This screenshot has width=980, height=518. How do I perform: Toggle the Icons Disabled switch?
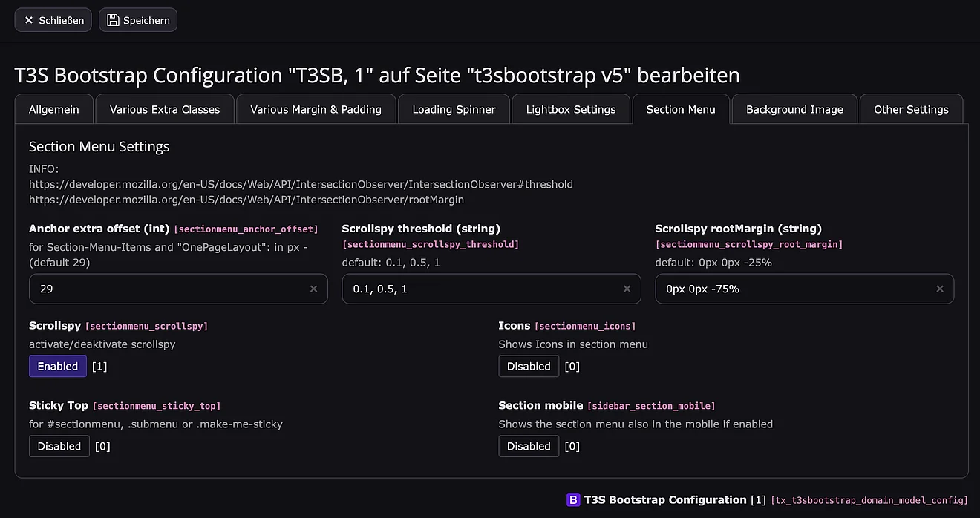point(529,366)
